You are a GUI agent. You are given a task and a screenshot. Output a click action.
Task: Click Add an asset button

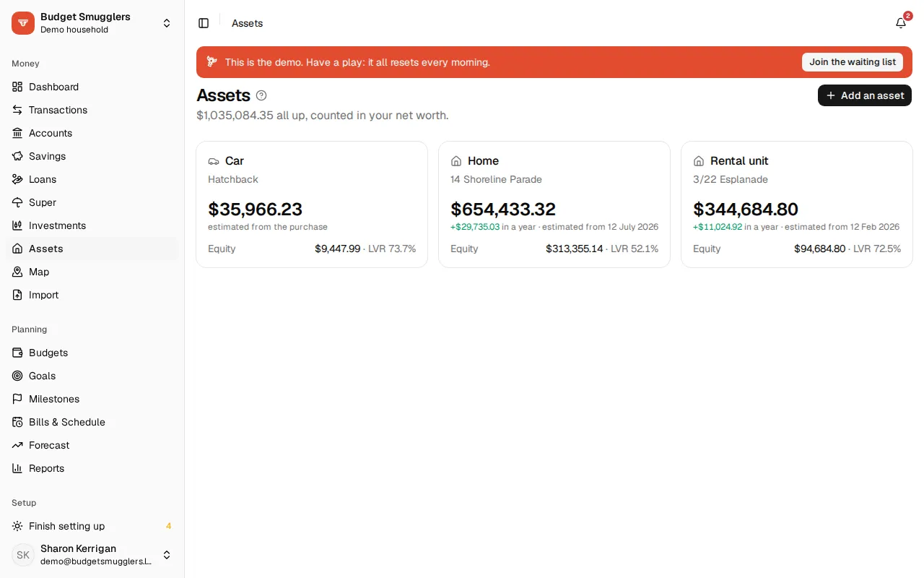click(865, 95)
